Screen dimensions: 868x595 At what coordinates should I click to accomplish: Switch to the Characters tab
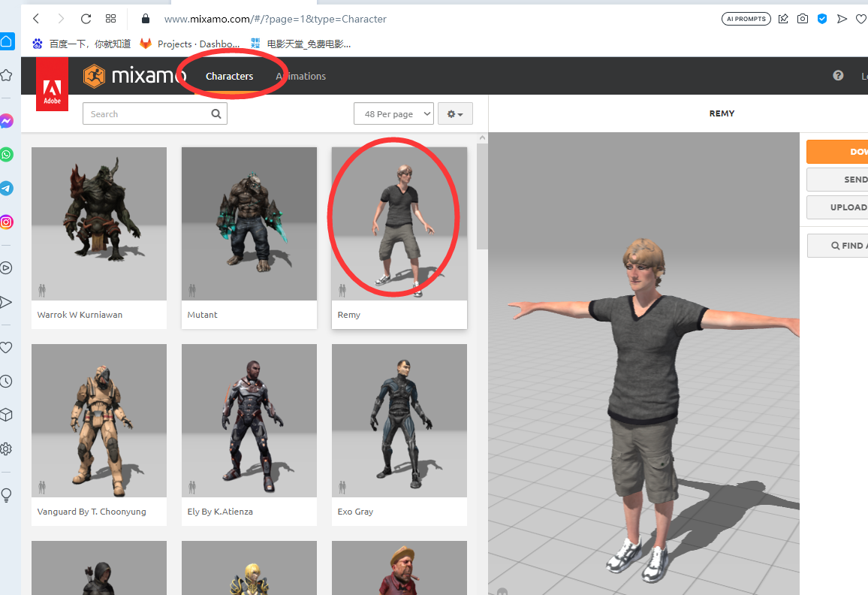click(229, 76)
